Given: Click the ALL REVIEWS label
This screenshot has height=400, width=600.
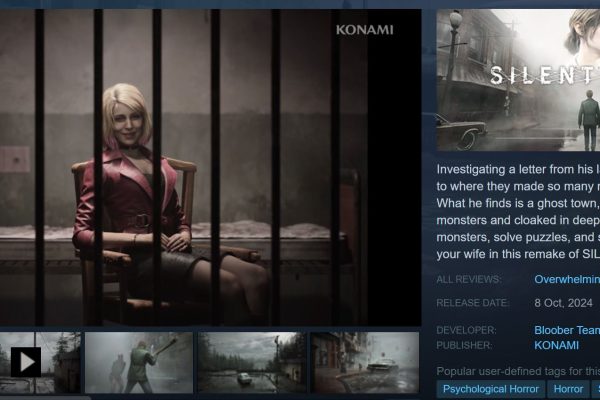Looking at the screenshot, I should [468, 279].
